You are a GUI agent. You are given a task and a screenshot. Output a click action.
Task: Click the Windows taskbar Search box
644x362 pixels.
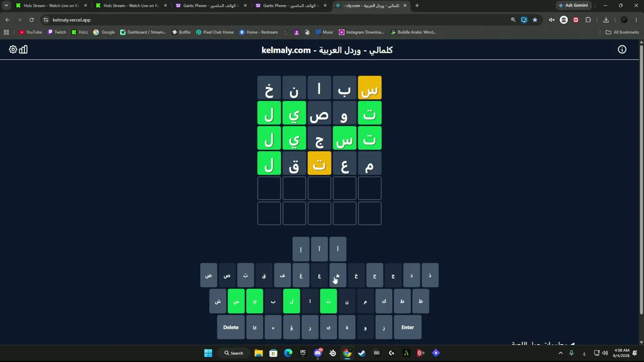pyautogui.click(x=234, y=353)
